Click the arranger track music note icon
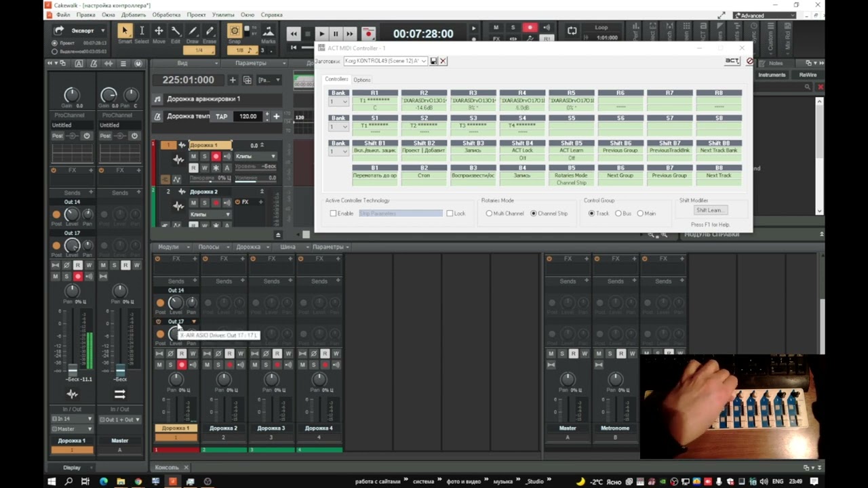This screenshot has height=488, width=868. coord(158,99)
